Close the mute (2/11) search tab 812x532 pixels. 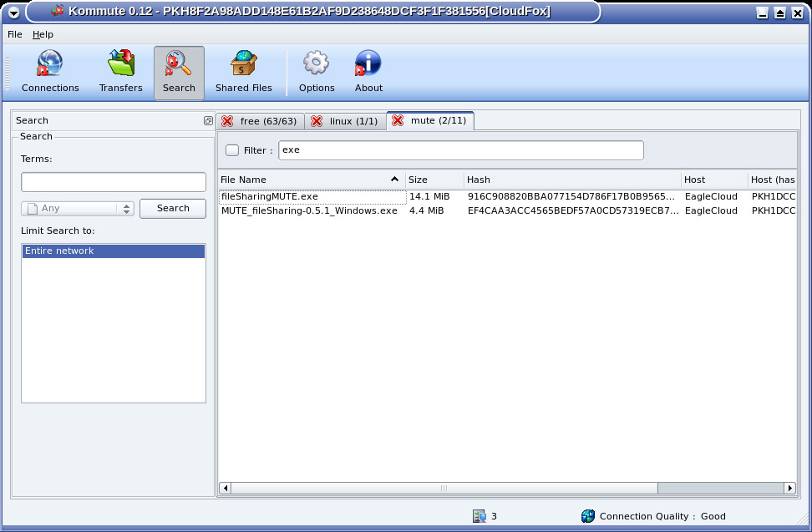tap(397, 120)
